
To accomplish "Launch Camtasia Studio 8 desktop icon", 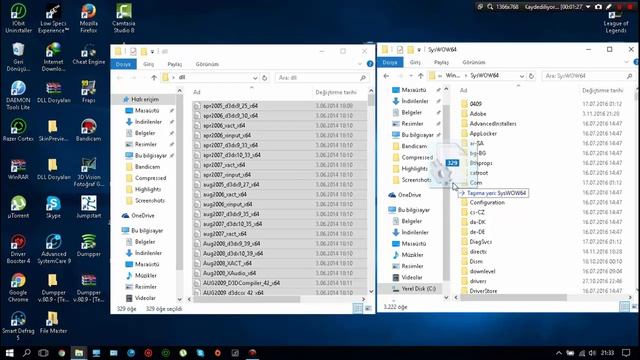I will point(124,18).
